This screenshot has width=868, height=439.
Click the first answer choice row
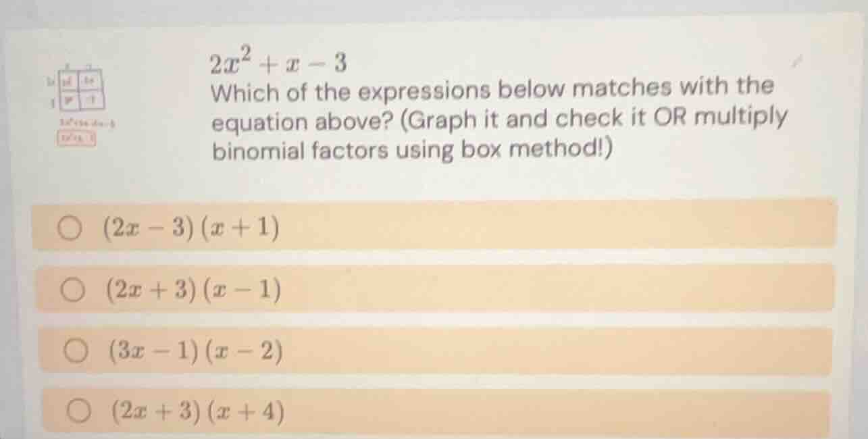432,228
